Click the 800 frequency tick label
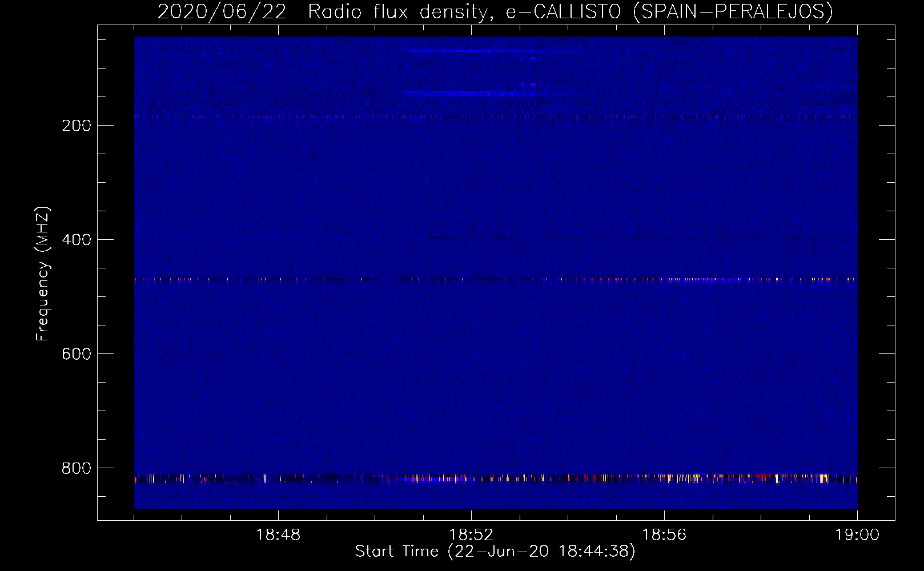Image resolution: width=924 pixels, height=571 pixels. pyautogui.click(x=77, y=468)
